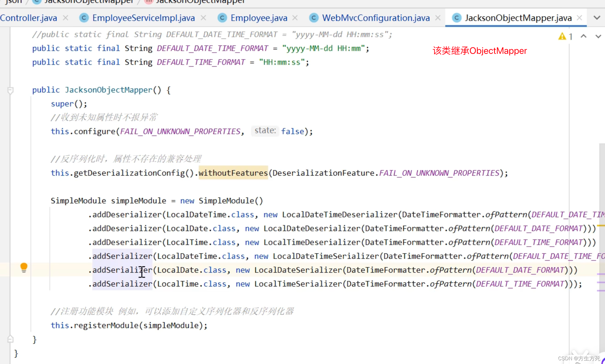Screen dimensions: 605x364
Task: Click the LocalDateTimeSerializer class name
Action: coord(326,256)
